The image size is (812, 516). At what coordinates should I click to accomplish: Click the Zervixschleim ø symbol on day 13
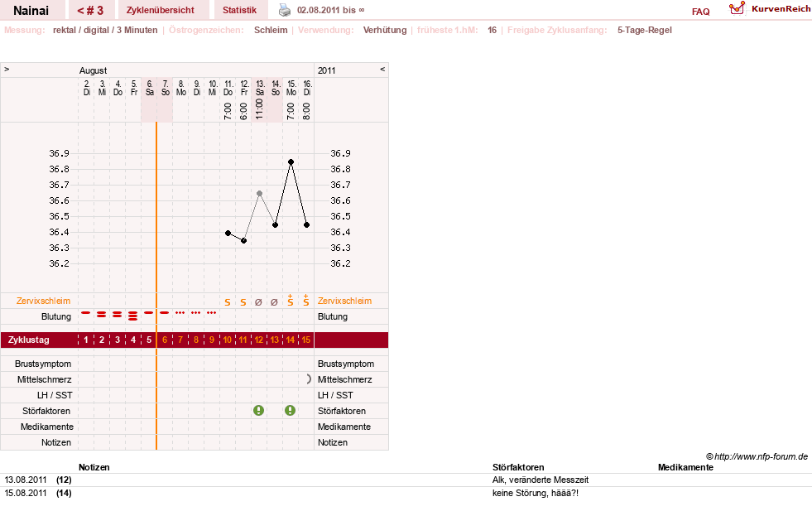(x=275, y=302)
